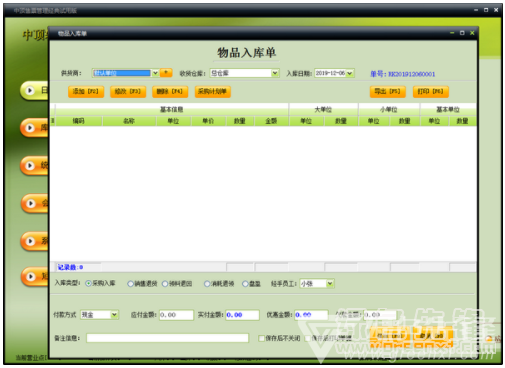The image size is (505, 368).
Task: Open the 付款方式 payment method dropdown
Action: [x=114, y=315]
